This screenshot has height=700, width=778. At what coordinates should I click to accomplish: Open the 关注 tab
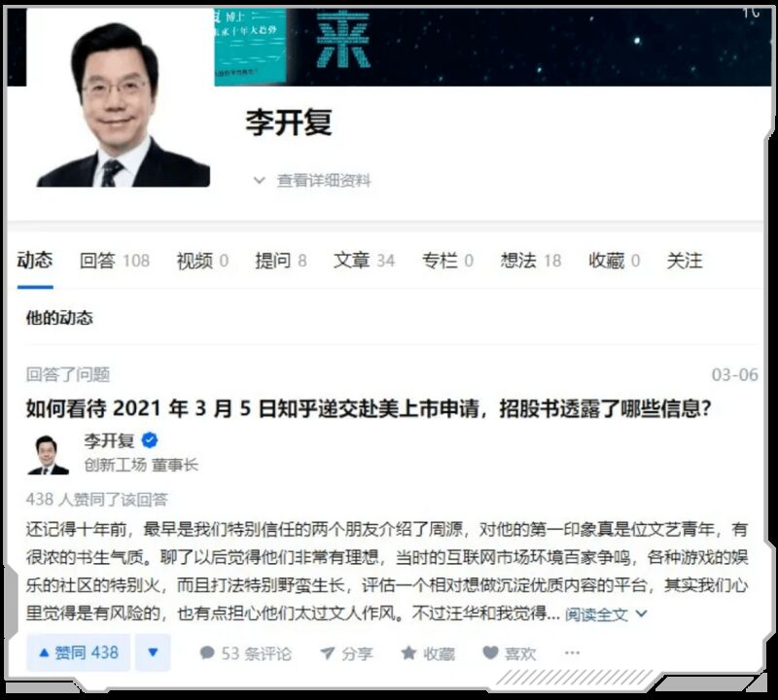point(685,261)
